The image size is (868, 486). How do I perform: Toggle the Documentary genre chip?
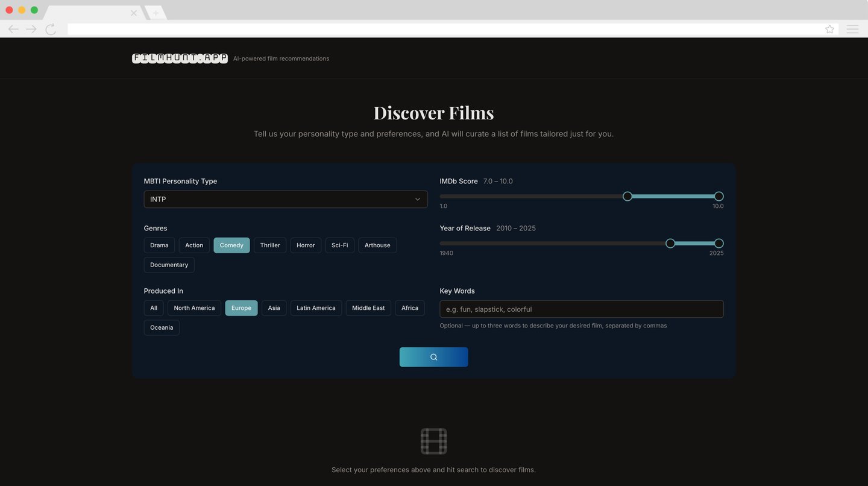pyautogui.click(x=169, y=265)
